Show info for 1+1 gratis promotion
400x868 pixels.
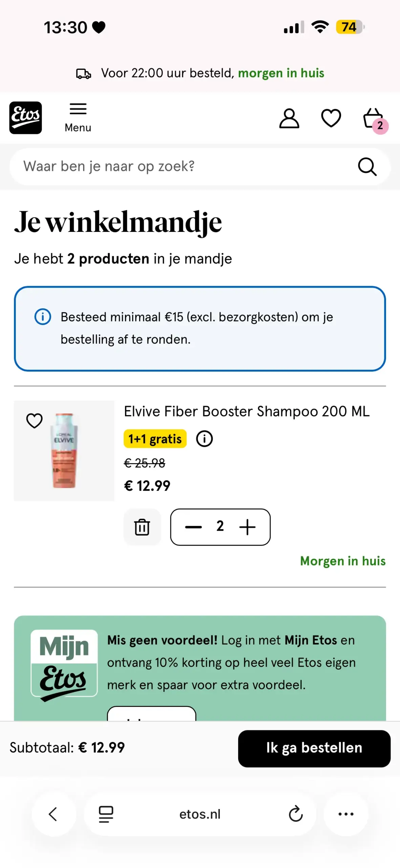click(x=205, y=439)
